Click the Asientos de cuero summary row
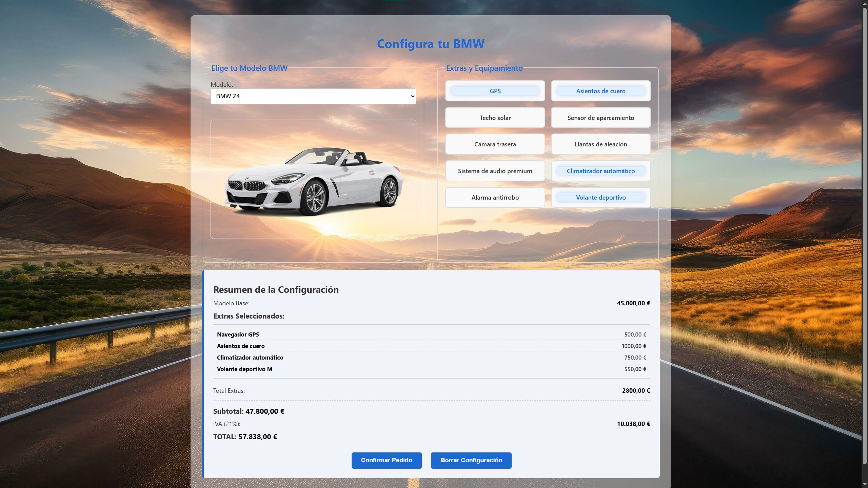 coord(432,346)
